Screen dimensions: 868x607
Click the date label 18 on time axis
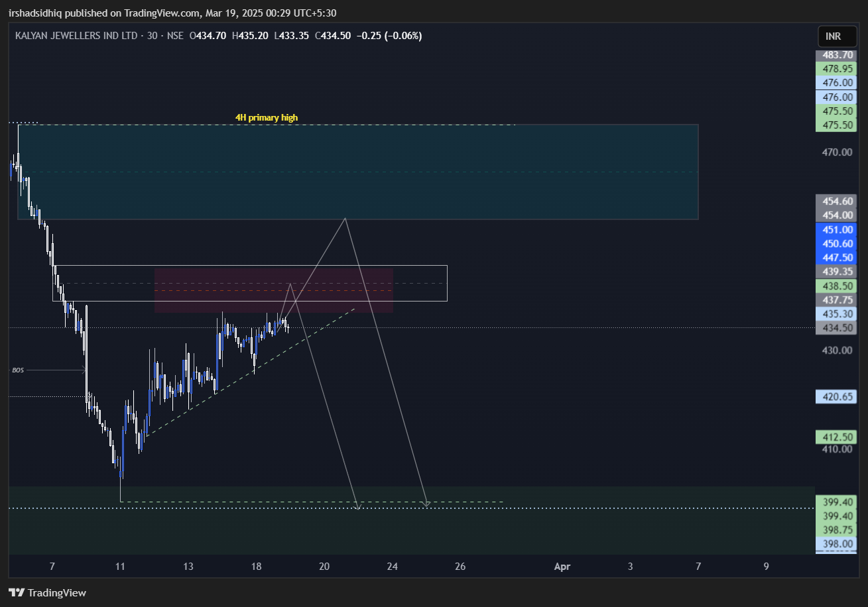[x=257, y=567]
